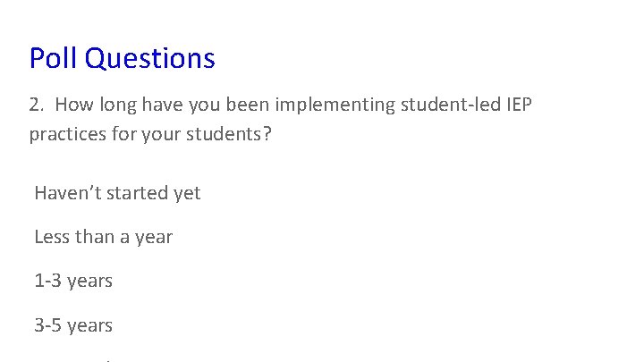Click the "Poll Questions" slide title
The width and height of the screenshot is (644, 362).
coord(122,58)
